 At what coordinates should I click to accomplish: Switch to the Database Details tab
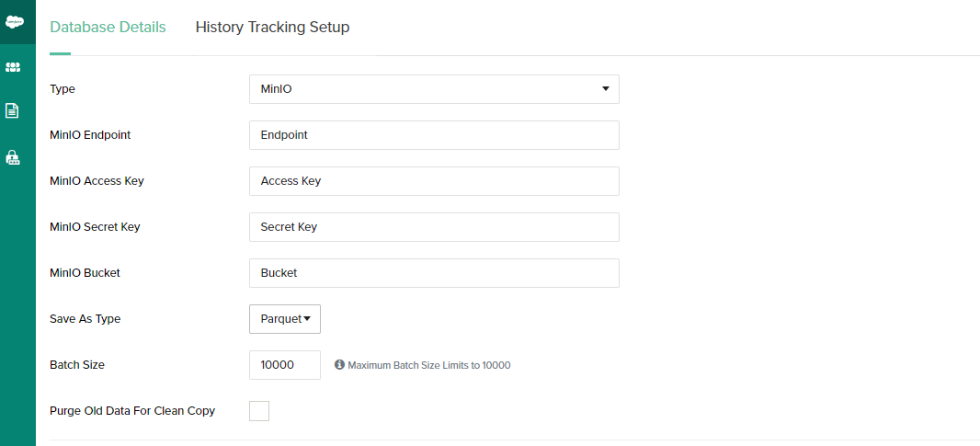tap(108, 28)
